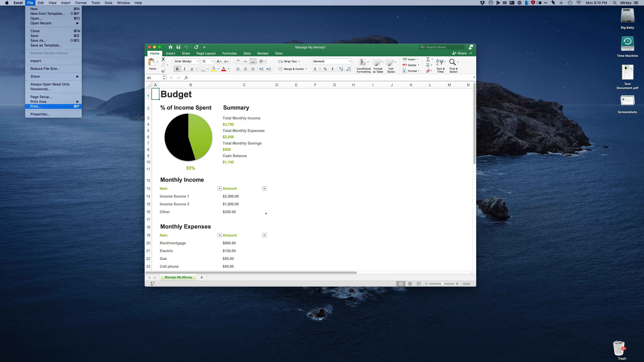
Task: Open the Item filter dropdown in Monthly Income
Action: pyautogui.click(x=219, y=188)
